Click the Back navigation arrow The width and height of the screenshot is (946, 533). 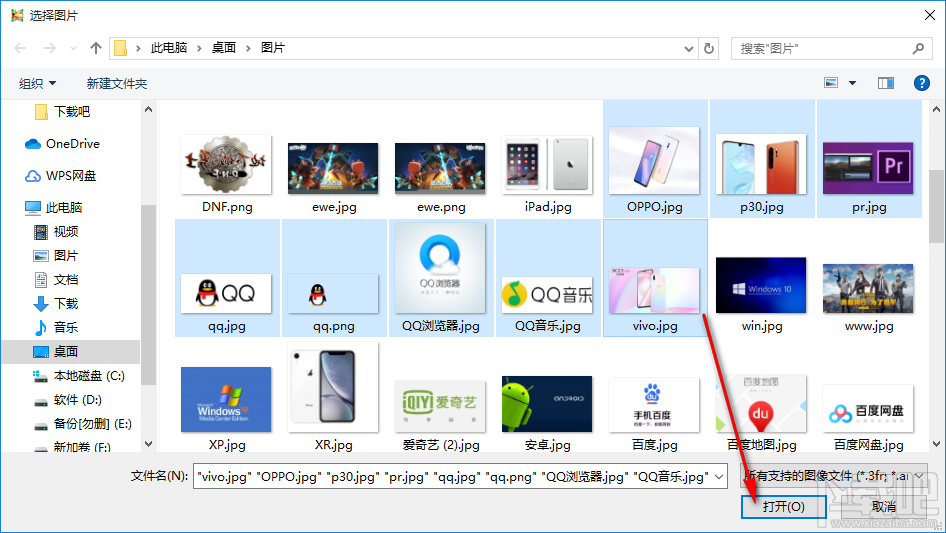point(21,48)
